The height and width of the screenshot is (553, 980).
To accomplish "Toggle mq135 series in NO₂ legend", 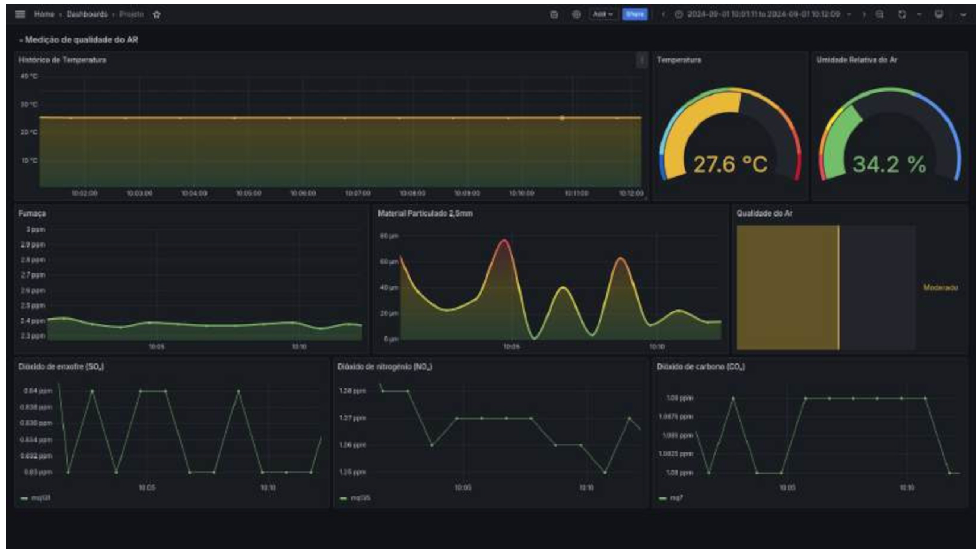I will [360, 498].
